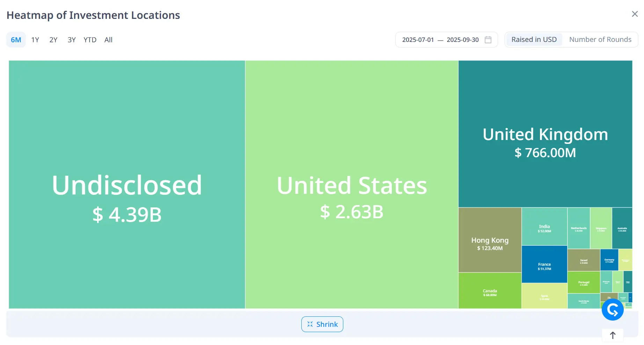This screenshot has height=345, width=644.
Task: Switch to Number of Rounds view
Action: click(x=600, y=39)
